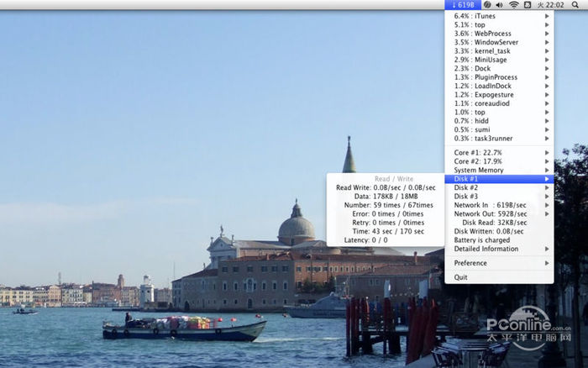The width and height of the screenshot is (588, 368).
Task: Open the Preference submenu
Action: (x=499, y=263)
